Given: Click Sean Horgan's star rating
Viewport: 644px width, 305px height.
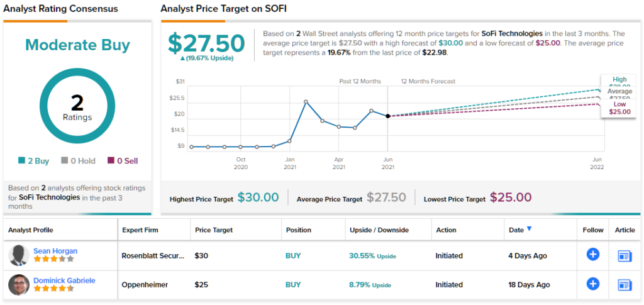Looking at the screenshot, I should (x=53, y=259).
